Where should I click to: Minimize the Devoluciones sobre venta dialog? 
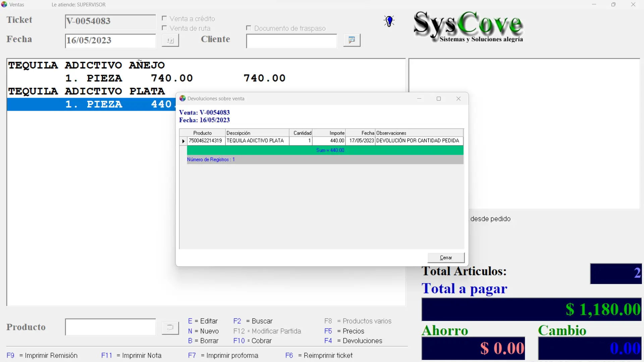(x=419, y=98)
